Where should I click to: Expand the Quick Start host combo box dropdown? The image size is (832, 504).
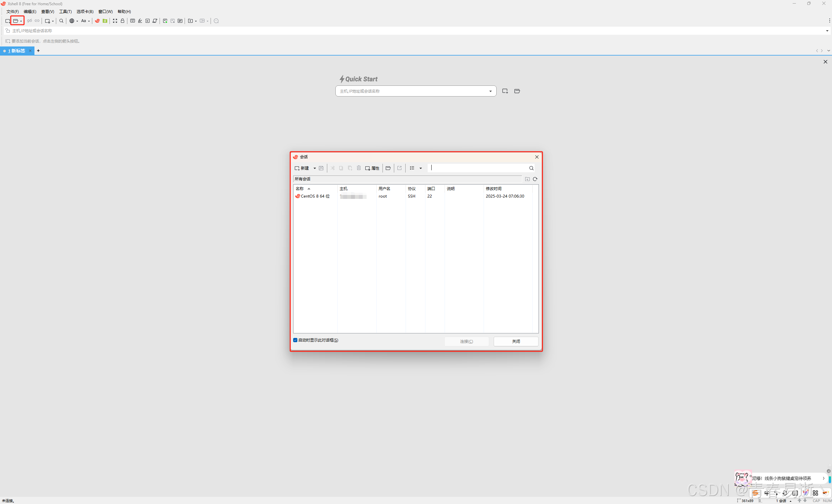point(490,91)
